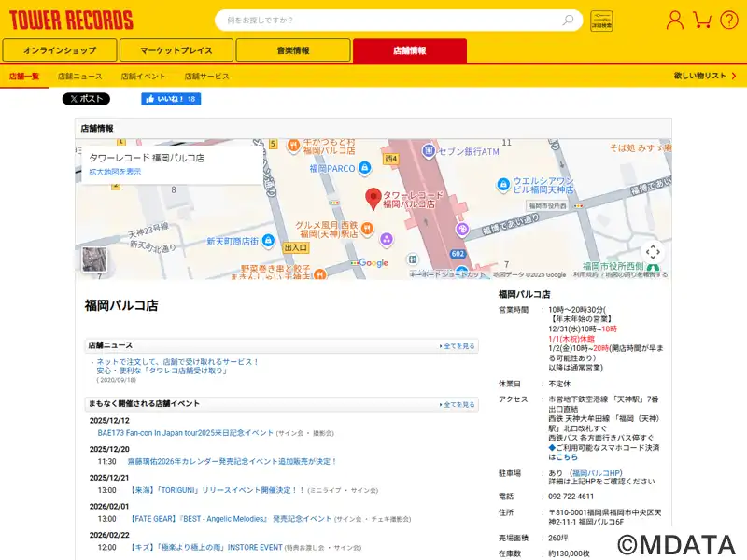Switch to the オンラインショップ tab
The width and height of the screenshot is (747, 560).
click(x=60, y=50)
